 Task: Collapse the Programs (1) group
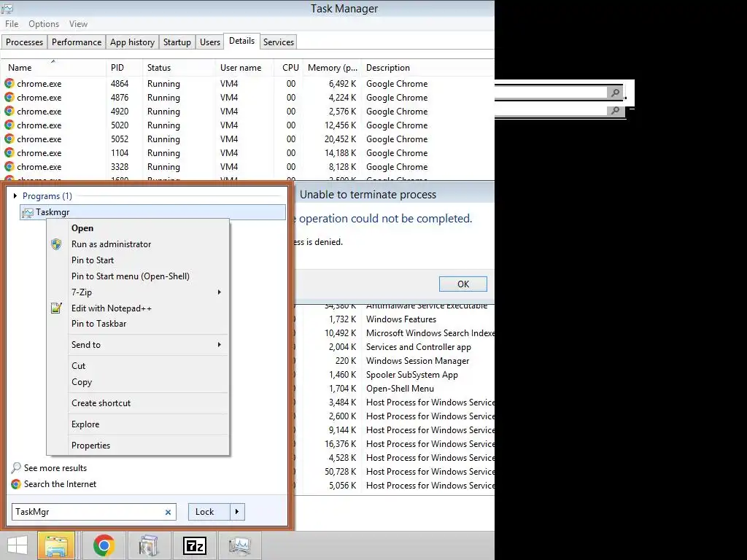(x=15, y=195)
